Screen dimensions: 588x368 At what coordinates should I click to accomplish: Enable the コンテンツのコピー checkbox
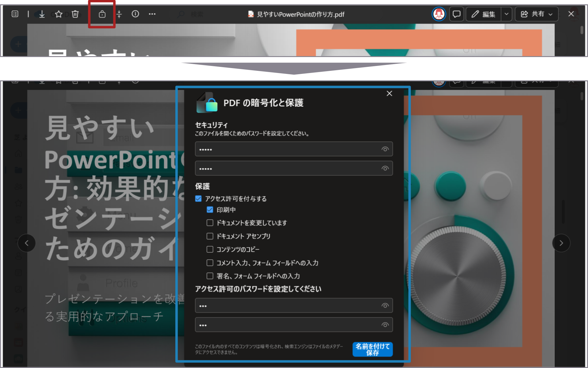210,249
